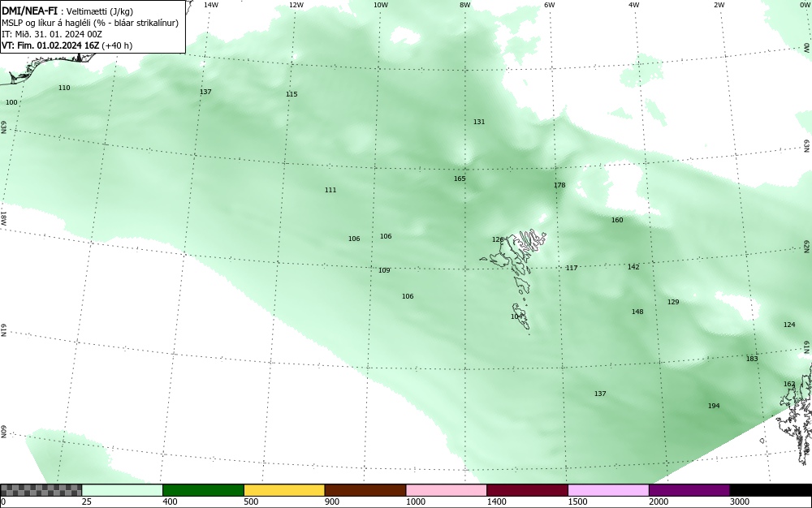This screenshot has width=812, height=508.
Task: Click the CAPE value 142
Action: (633, 268)
